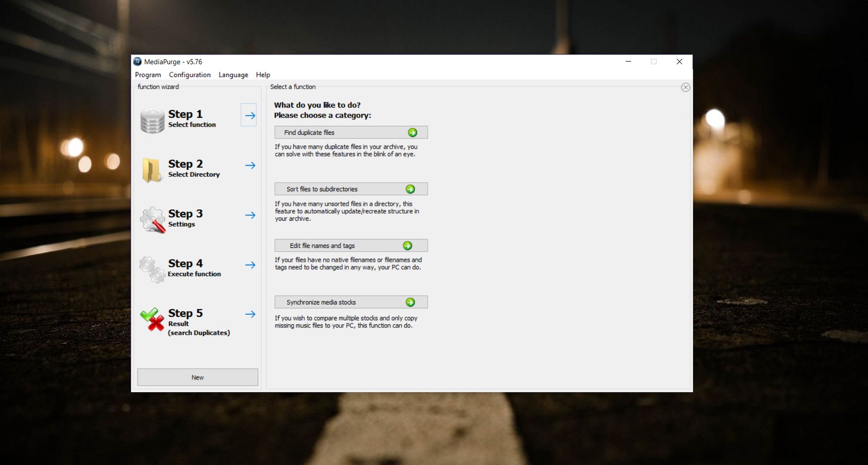Image resolution: width=868 pixels, height=465 pixels.
Task: Click the Step 2 folder icon
Action: coord(151,170)
